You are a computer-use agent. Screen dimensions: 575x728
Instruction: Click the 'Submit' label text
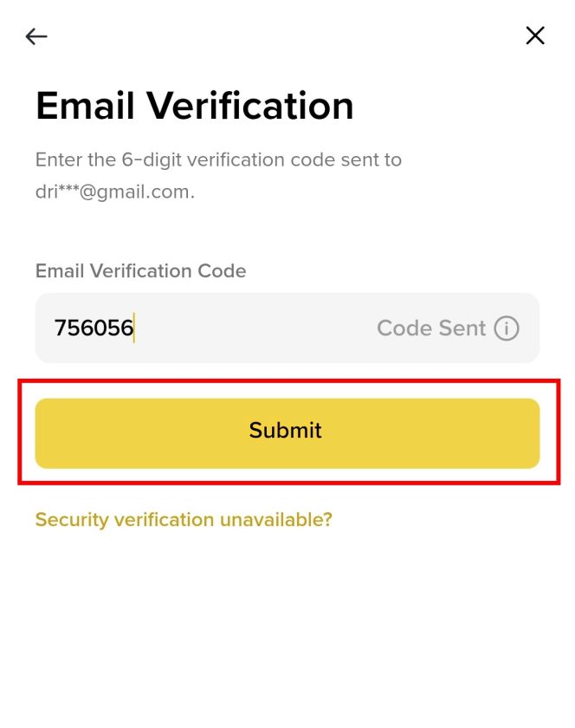pyautogui.click(x=286, y=431)
